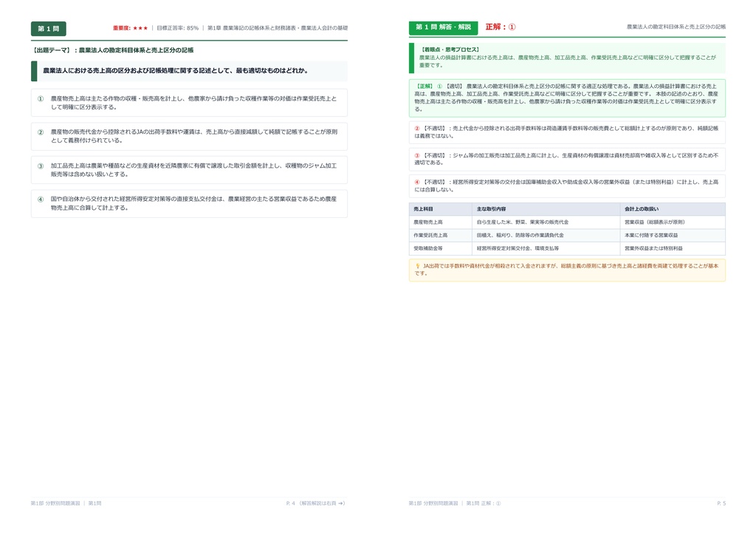This screenshot has height=535, width=756.
Task: Click the '営業収益（総額表示が原則）' cell
Action: pyautogui.click(x=673, y=222)
